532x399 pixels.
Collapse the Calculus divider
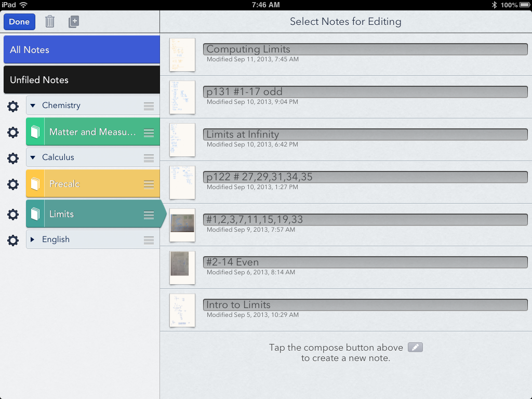click(33, 157)
